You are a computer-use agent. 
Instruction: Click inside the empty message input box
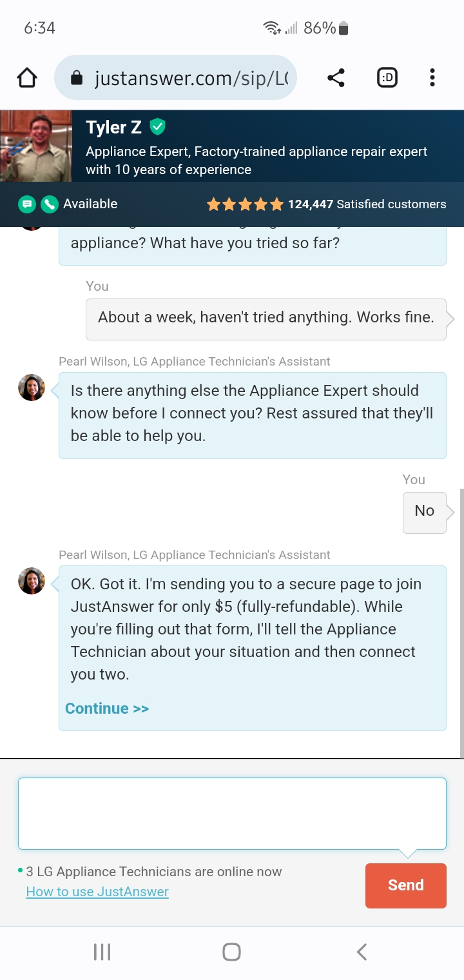point(232,812)
